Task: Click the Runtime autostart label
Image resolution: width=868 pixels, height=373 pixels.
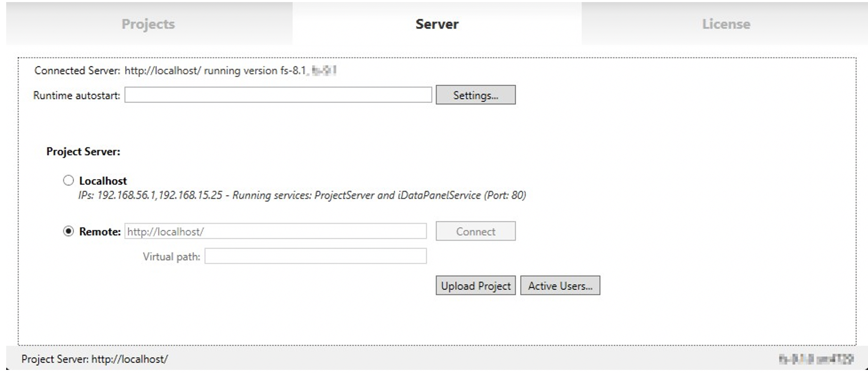Action: pyautogui.click(x=76, y=96)
